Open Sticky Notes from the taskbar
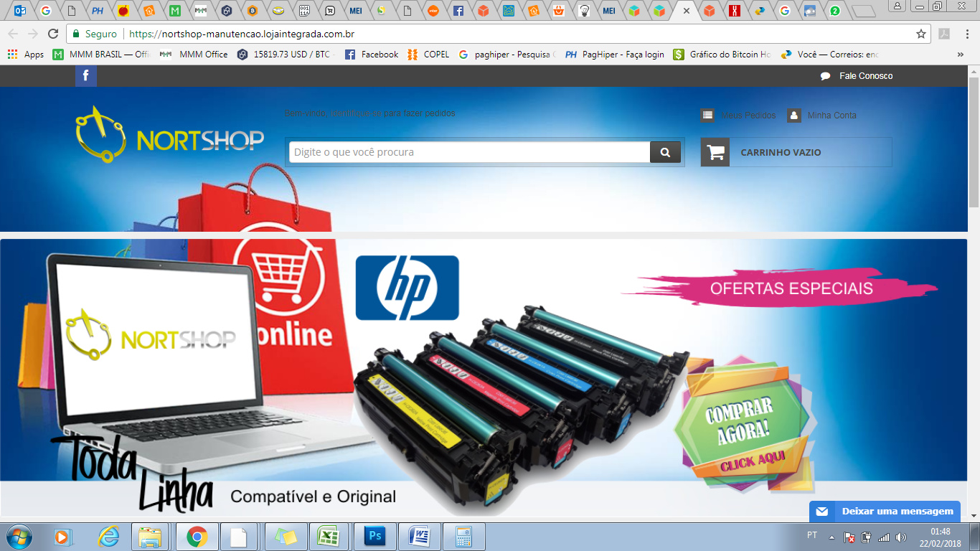This screenshot has width=980, height=551. coord(286,536)
